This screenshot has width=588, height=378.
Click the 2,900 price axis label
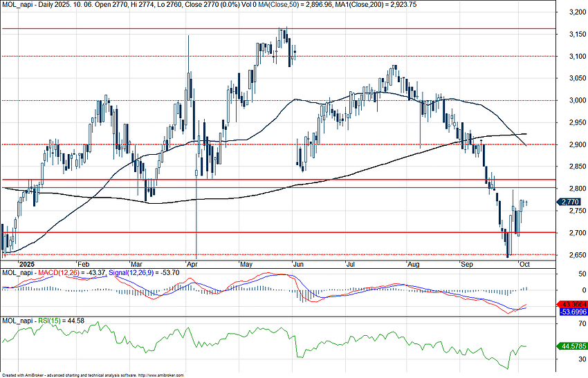click(x=573, y=144)
